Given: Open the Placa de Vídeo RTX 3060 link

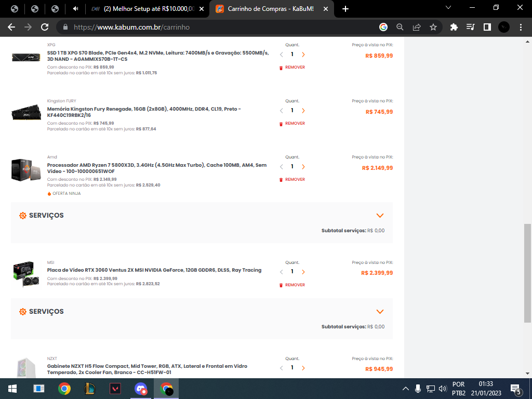Looking at the screenshot, I should pyautogui.click(x=154, y=270).
